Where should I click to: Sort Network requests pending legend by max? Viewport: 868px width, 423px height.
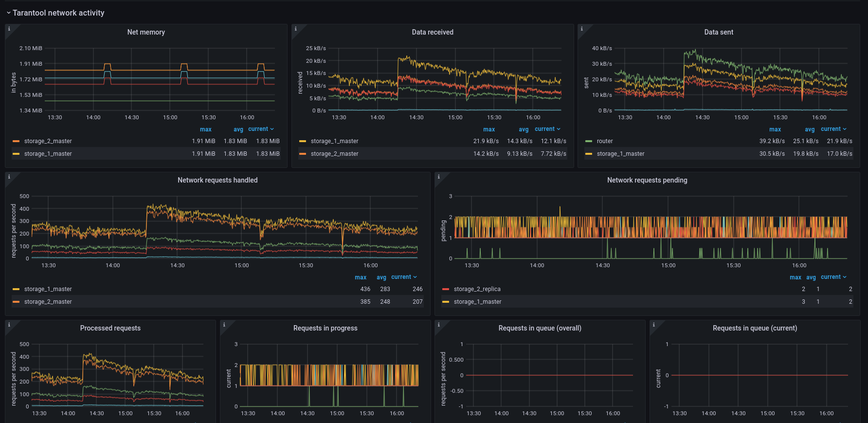pyautogui.click(x=796, y=277)
